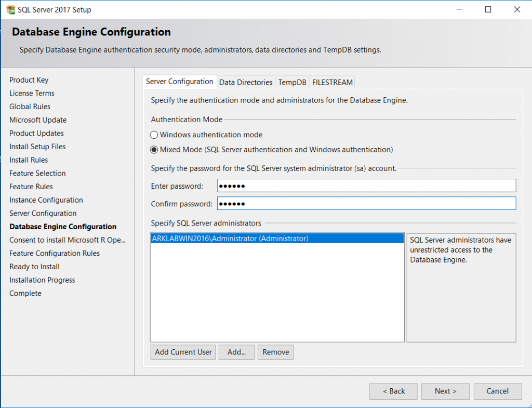Screen dimensions: 532x408
Task: Click the Add... button
Action: click(236, 352)
